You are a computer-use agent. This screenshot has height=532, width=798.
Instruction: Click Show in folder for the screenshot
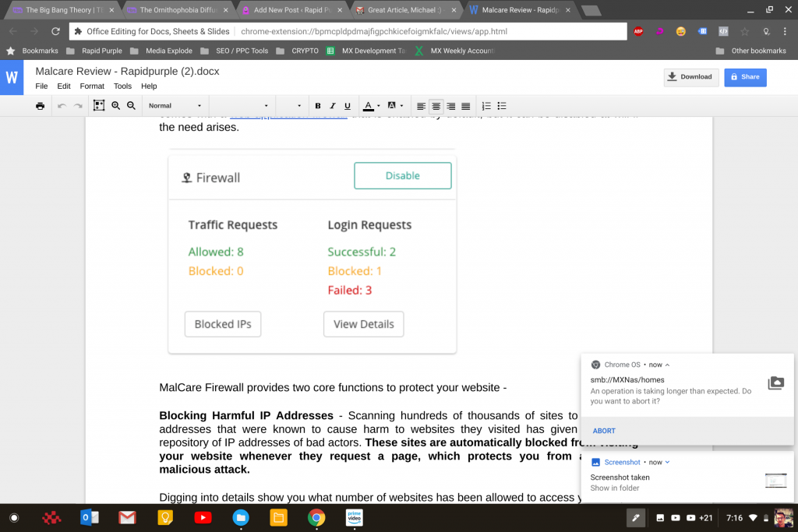614,488
